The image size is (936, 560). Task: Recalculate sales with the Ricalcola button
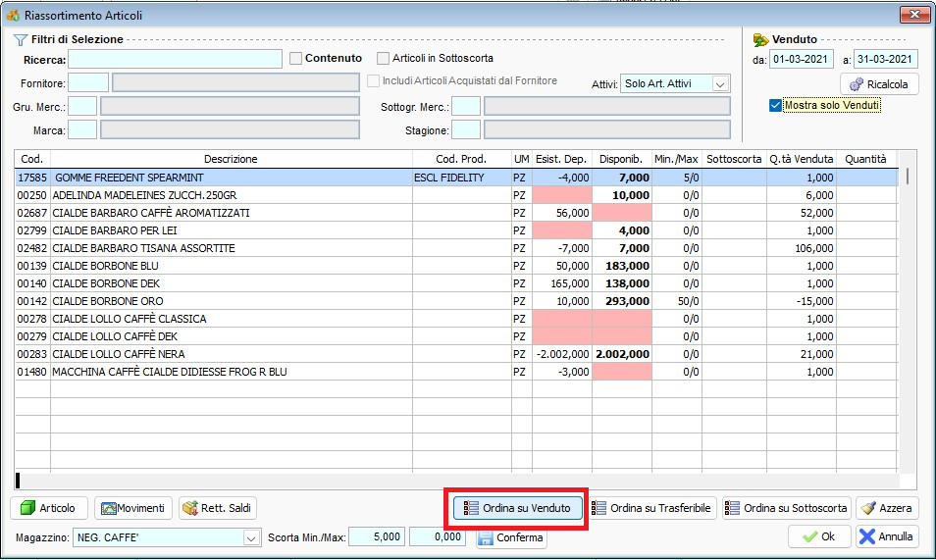(879, 85)
